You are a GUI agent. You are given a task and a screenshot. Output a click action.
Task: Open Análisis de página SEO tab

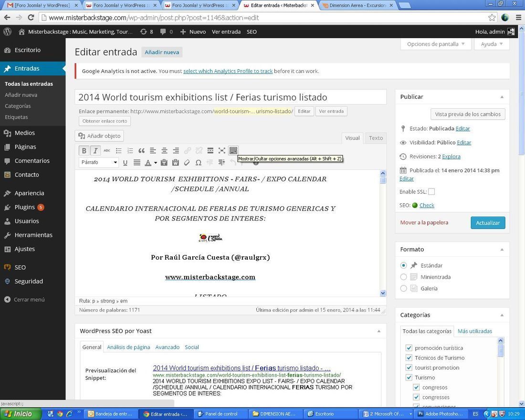128,347
